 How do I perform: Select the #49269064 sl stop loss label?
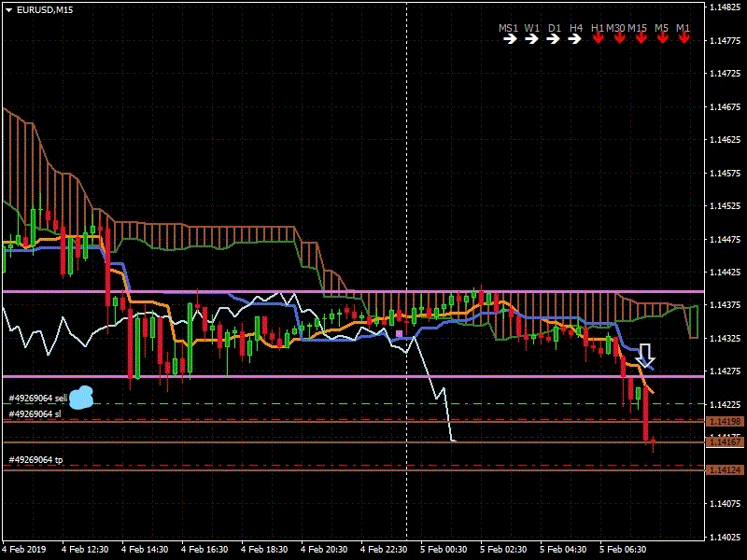pyautogui.click(x=35, y=413)
